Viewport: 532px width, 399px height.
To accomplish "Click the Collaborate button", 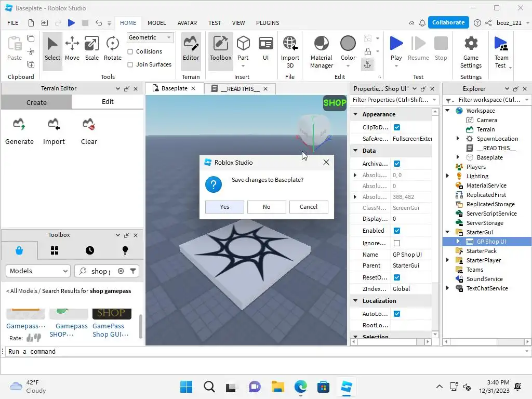I will pyautogui.click(x=448, y=22).
